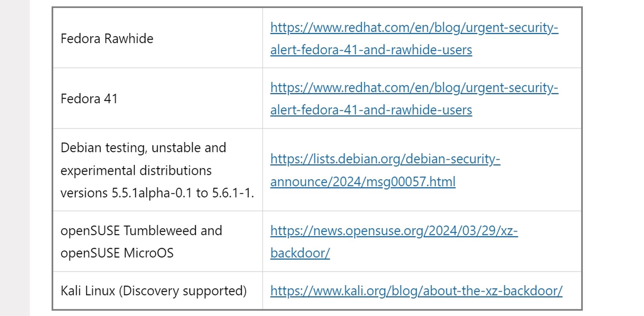
Task: Open the lists.debian.org debian-security link
Action: tap(385, 159)
